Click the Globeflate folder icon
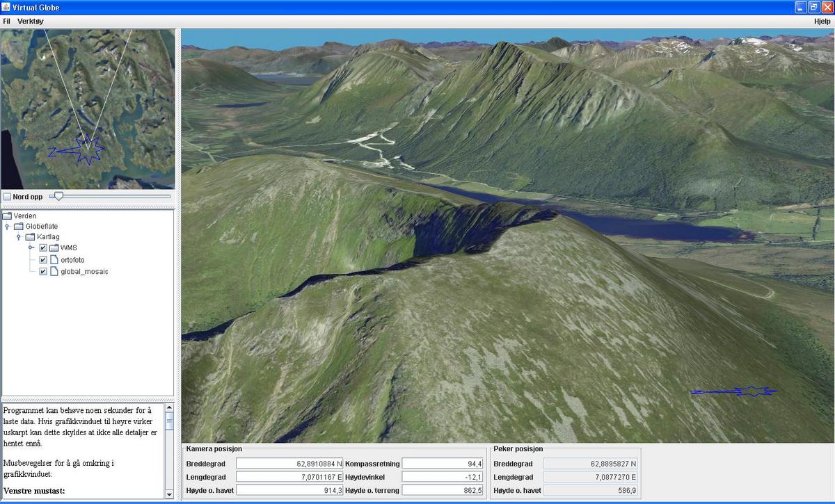 pos(19,227)
